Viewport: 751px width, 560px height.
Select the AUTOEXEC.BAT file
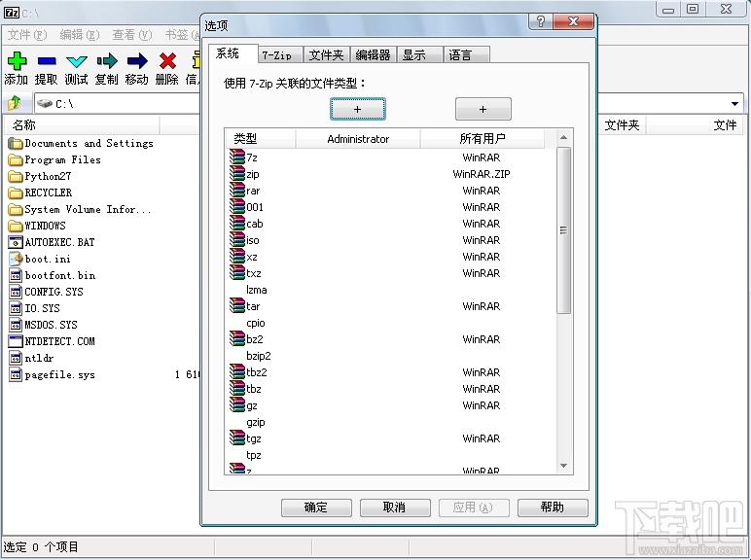point(52,242)
